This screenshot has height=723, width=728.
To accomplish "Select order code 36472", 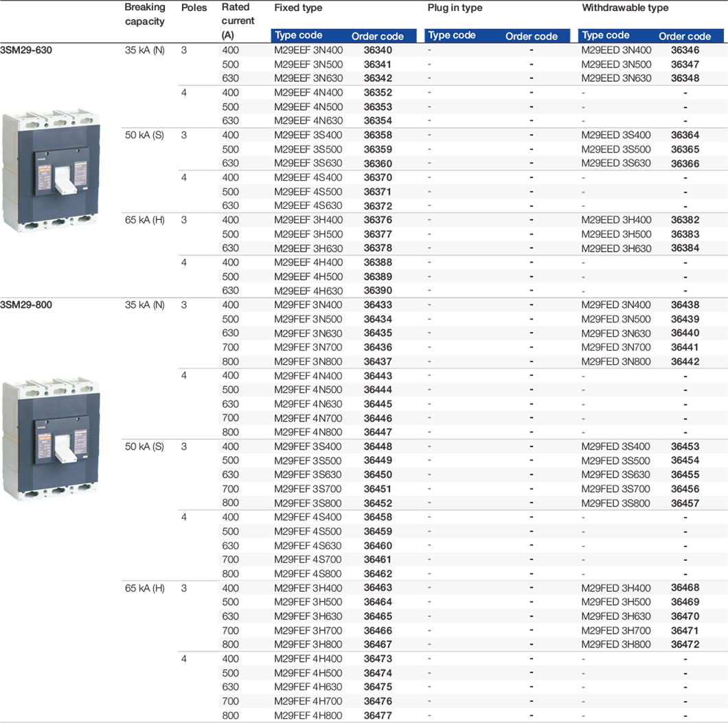I will tap(685, 645).
